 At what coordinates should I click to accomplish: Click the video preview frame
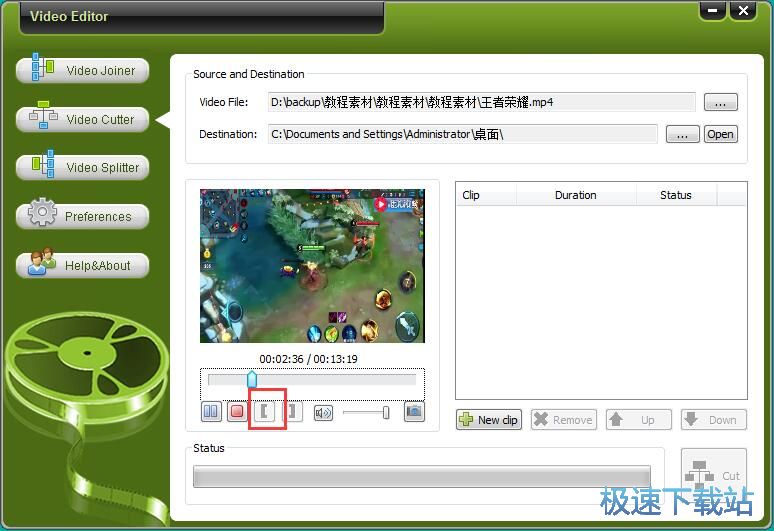(x=312, y=266)
